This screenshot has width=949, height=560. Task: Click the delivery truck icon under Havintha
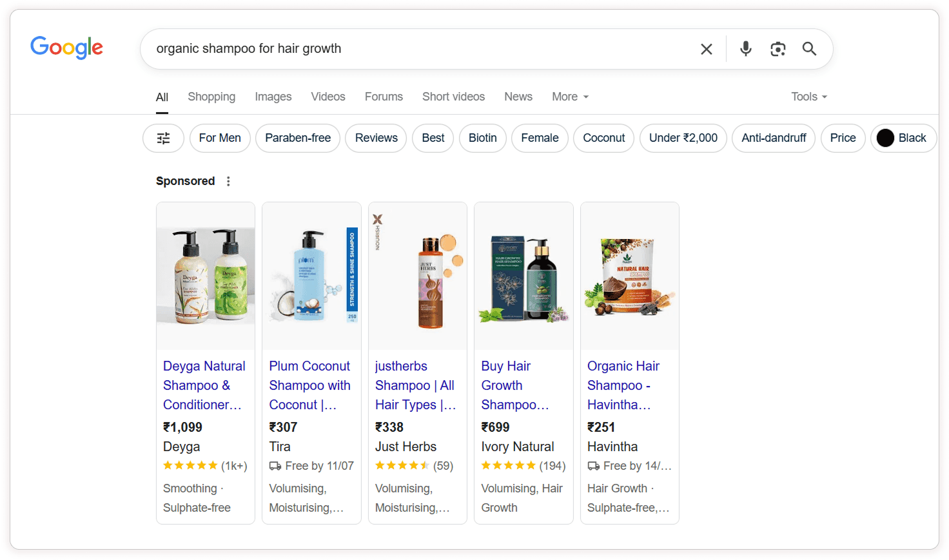(594, 466)
